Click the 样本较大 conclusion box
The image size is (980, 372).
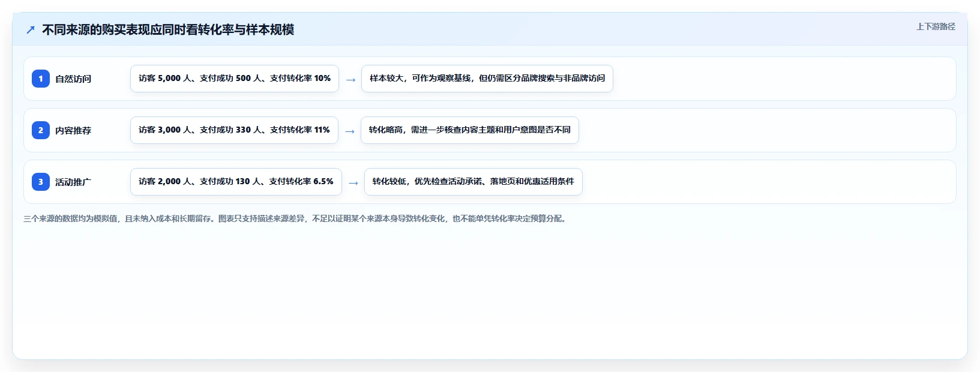pyautogui.click(x=487, y=79)
